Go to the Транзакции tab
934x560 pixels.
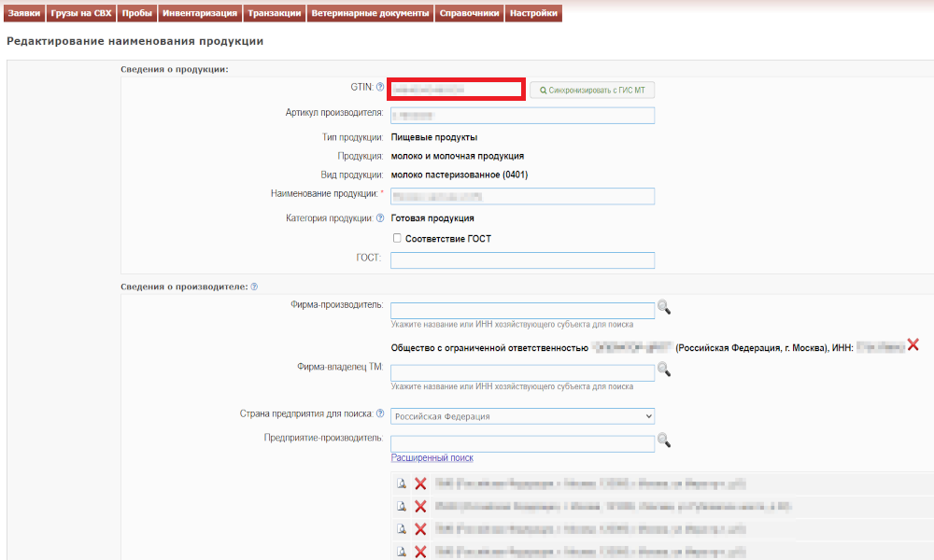click(x=275, y=13)
